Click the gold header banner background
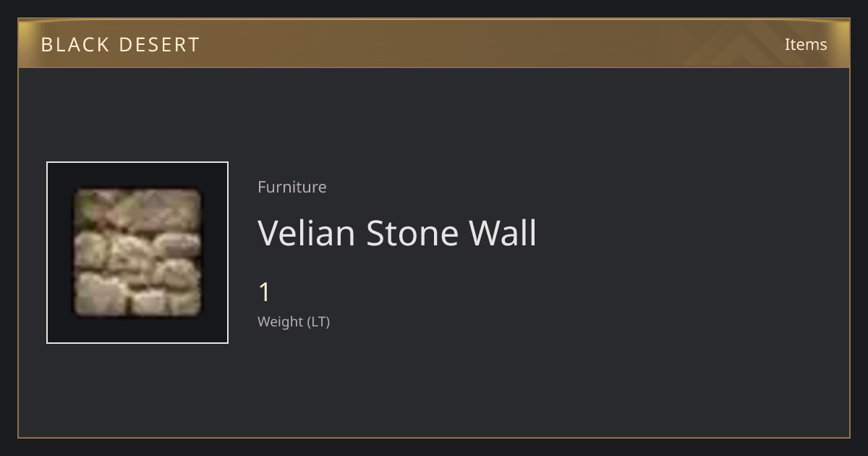The image size is (868, 456). [x=434, y=43]
